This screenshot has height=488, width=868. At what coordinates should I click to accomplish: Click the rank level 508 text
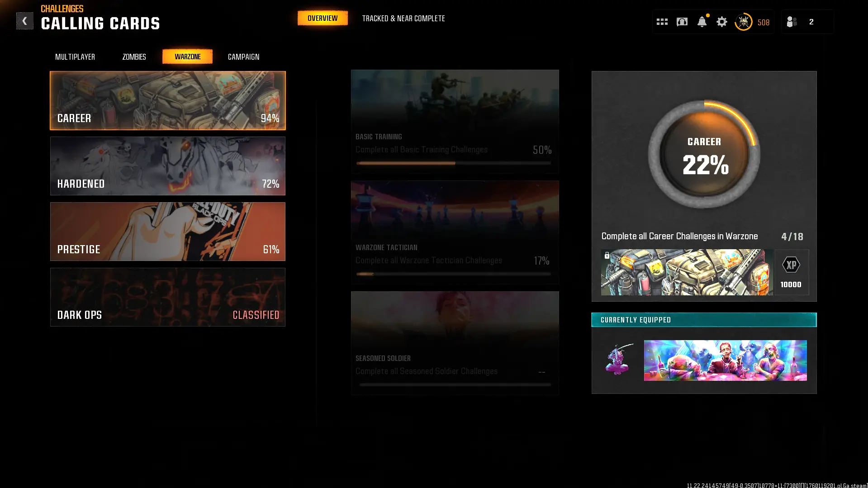[764, 22]
